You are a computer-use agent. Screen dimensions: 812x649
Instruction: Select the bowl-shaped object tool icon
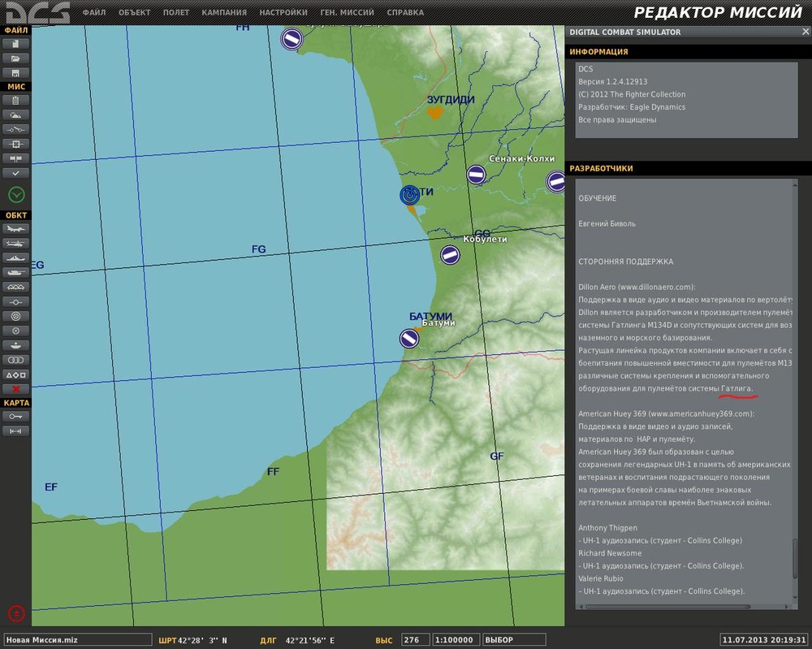[x=15, y=345]
